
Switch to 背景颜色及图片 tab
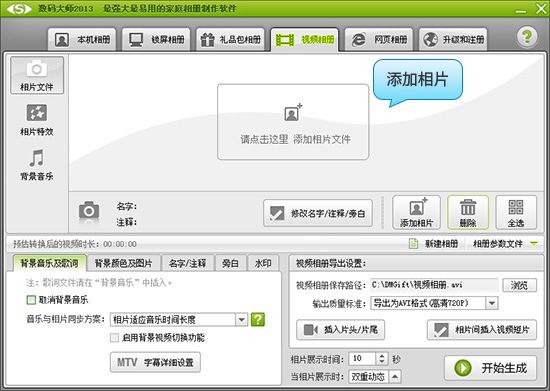tap(123, 263)
